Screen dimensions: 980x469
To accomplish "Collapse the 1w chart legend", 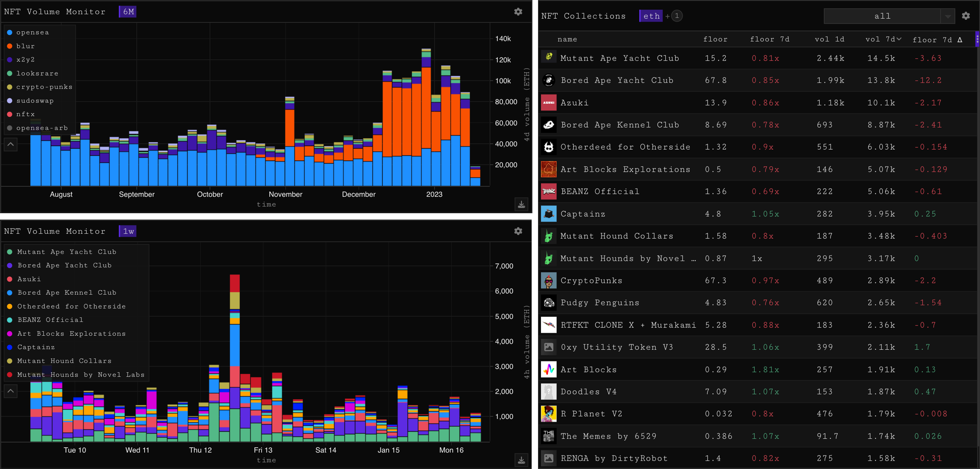I will 11,391.
